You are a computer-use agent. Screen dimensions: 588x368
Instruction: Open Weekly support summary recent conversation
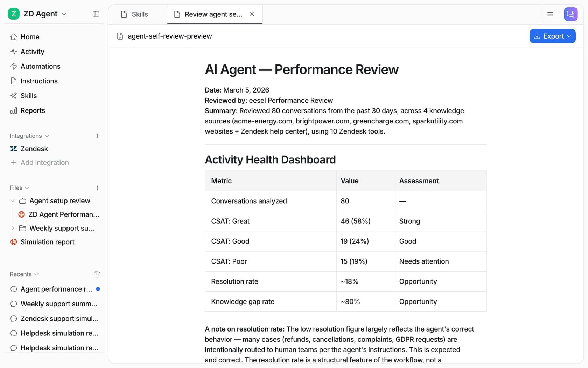point(59,304)
